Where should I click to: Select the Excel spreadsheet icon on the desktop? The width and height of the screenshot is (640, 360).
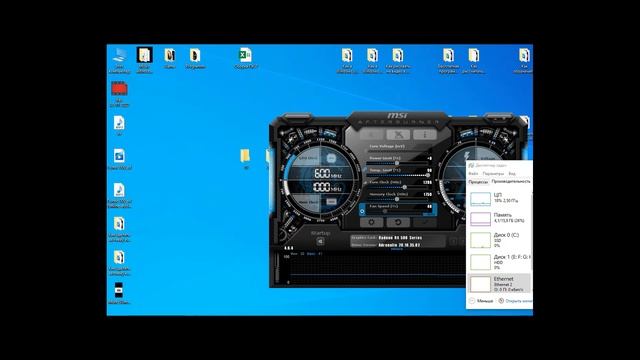click(245, 59)
